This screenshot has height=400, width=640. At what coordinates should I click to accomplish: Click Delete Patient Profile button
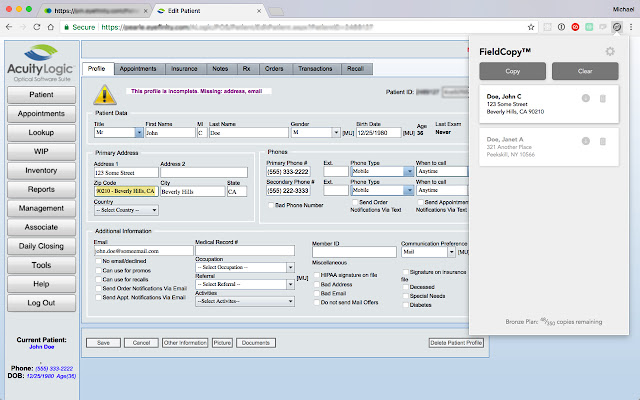[x=456, y=343]
